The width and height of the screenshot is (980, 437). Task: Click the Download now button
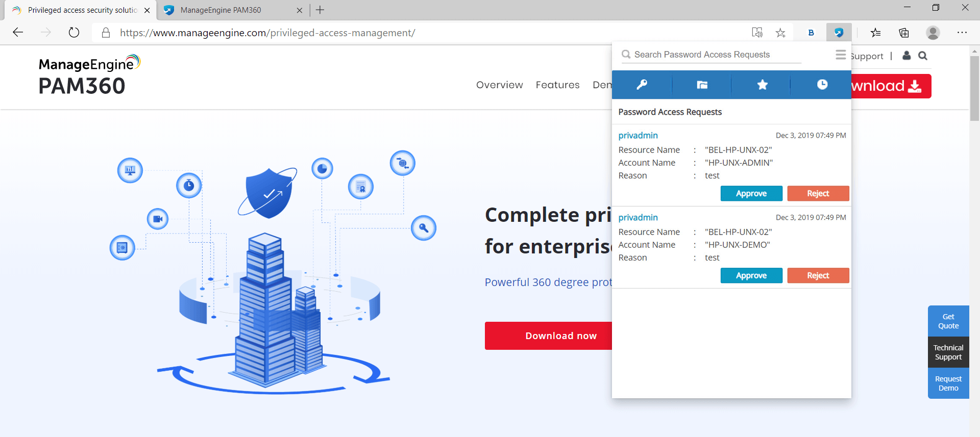549,336
